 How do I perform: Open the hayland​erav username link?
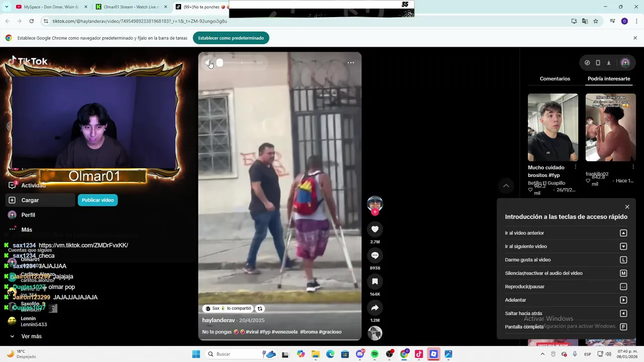click(218, 320)
